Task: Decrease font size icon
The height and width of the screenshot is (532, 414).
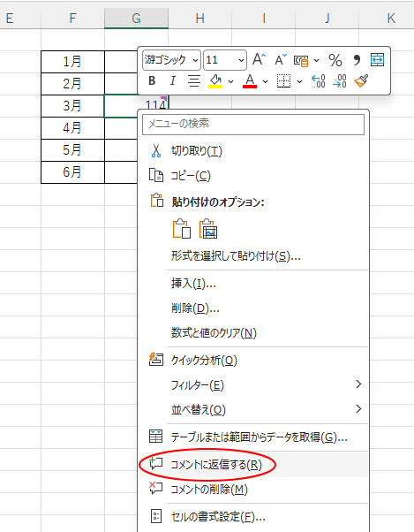Action: pyautogui.click(x=281, y=60)
